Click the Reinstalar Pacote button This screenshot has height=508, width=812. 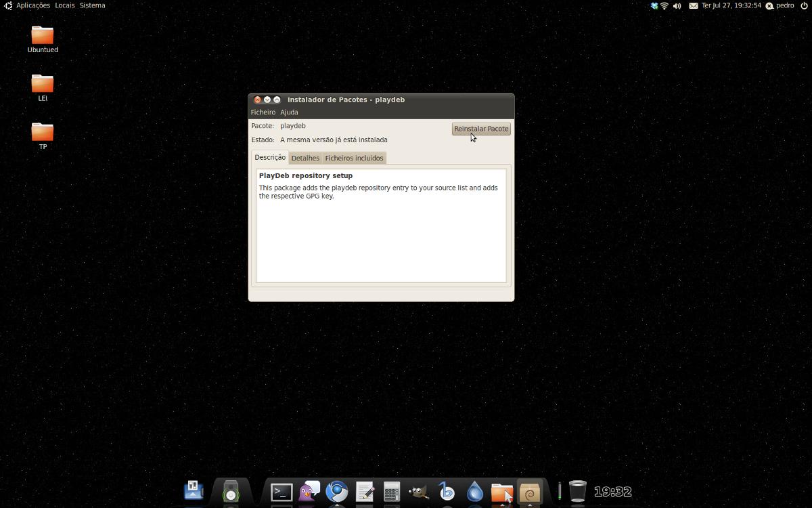point(481,129)
